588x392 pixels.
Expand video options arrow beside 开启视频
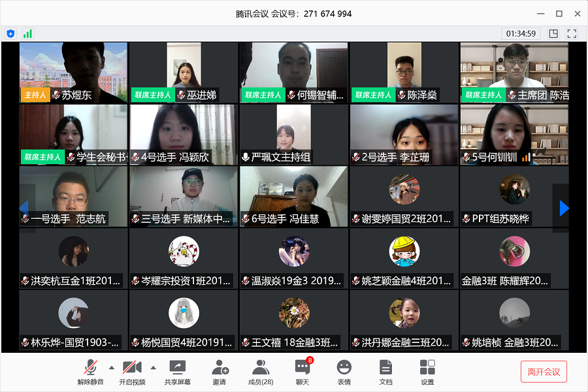[x=153, y=367]
